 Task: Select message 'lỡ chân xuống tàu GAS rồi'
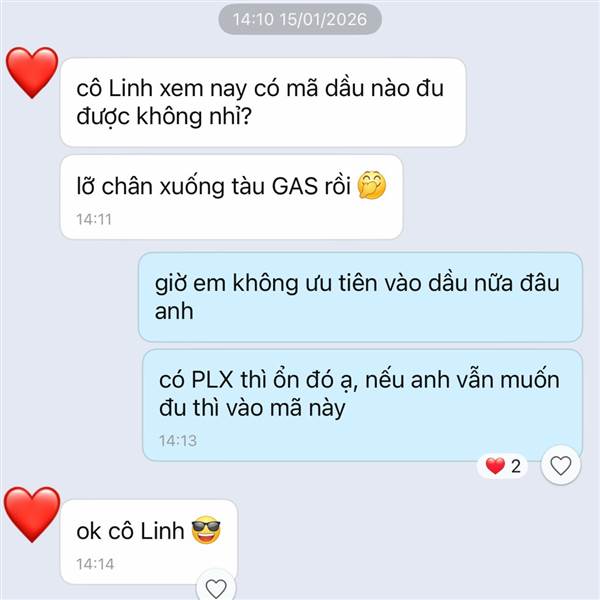tap(232, 197)
